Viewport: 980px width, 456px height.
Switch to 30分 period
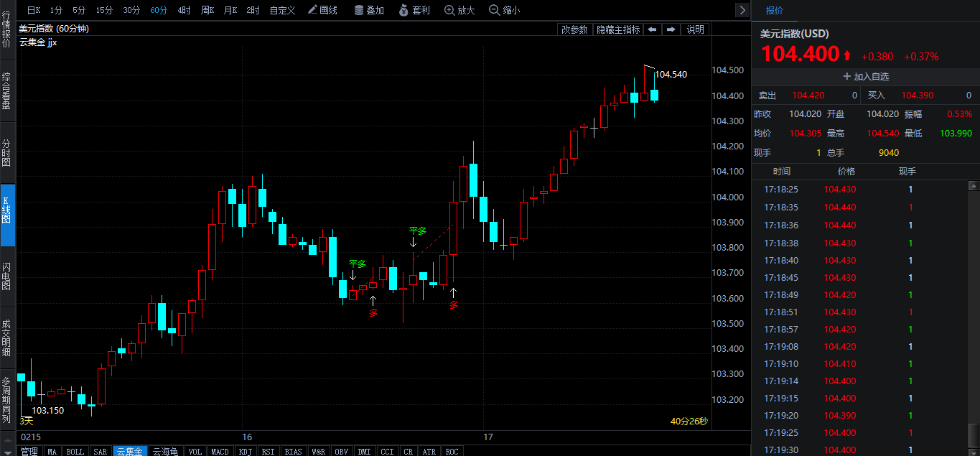[131, 10]
